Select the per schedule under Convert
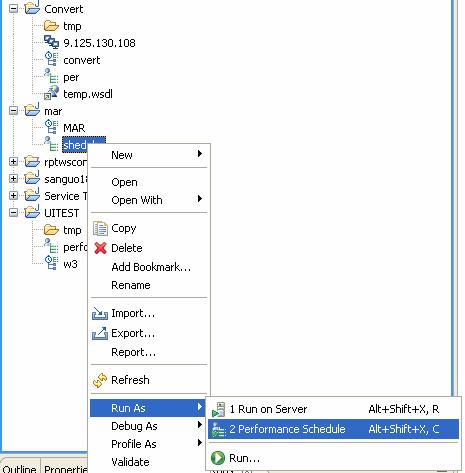Viewport: 465px width, 473px height. coord(71,77)
